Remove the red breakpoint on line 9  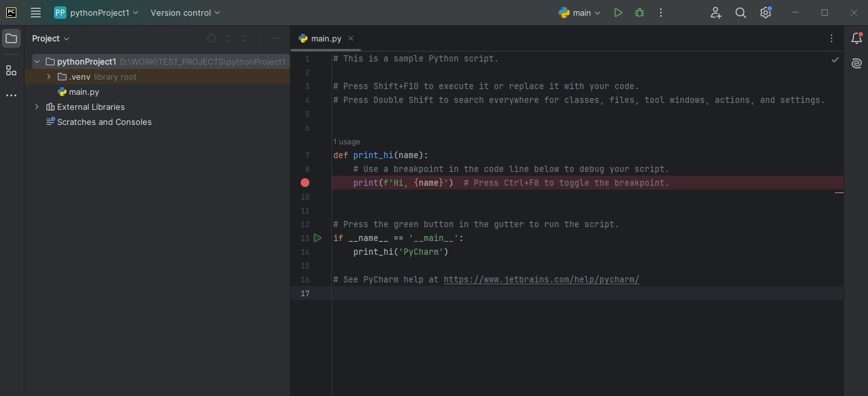305,183
